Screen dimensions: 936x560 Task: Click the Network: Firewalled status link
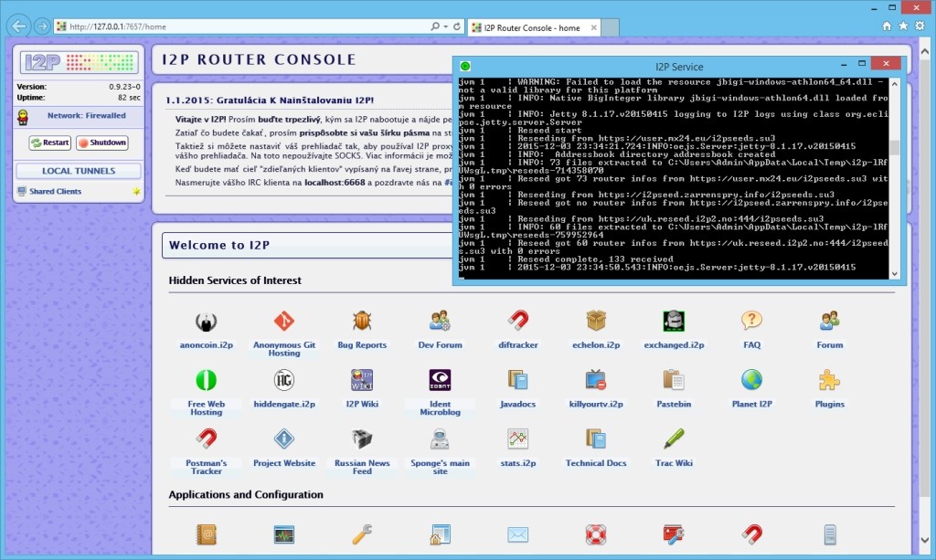87,116
